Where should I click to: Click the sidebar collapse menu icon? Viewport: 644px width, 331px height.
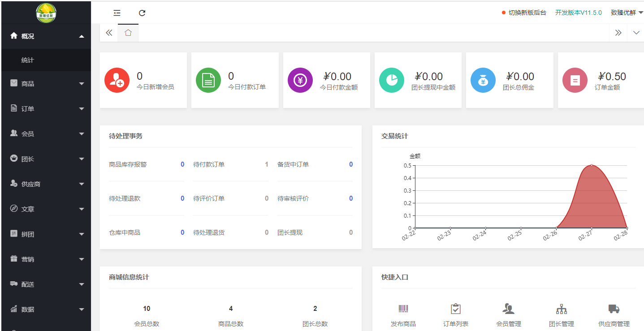click(117, 13)
